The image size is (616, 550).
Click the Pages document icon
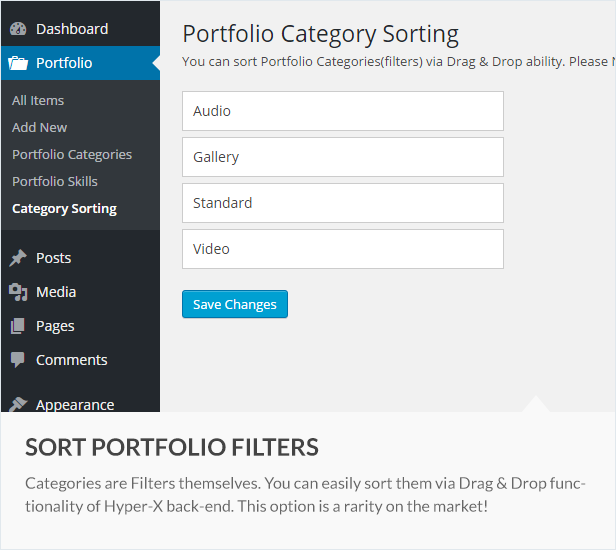pyautogui.click(x=18, y=326)
